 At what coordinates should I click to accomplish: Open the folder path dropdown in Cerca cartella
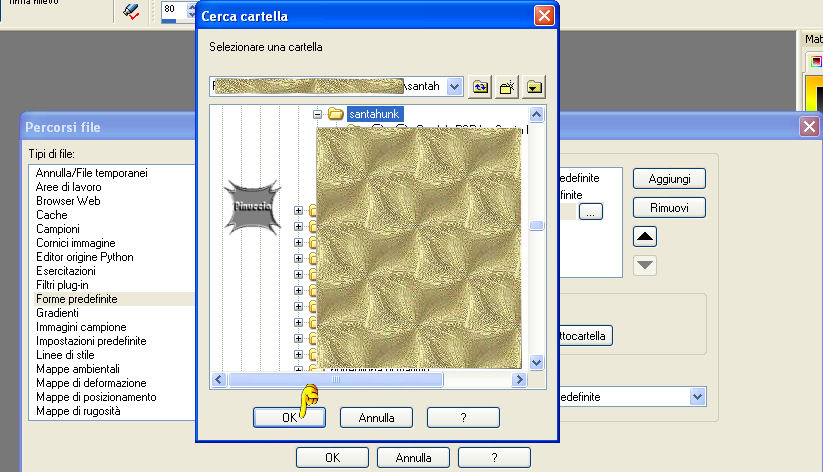pos(455,86)
